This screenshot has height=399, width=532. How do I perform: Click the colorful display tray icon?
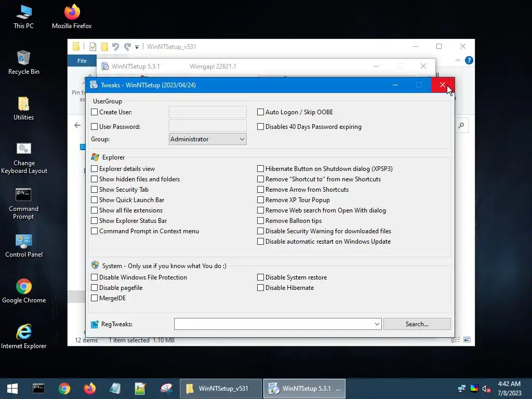click(x=474, y=389)
